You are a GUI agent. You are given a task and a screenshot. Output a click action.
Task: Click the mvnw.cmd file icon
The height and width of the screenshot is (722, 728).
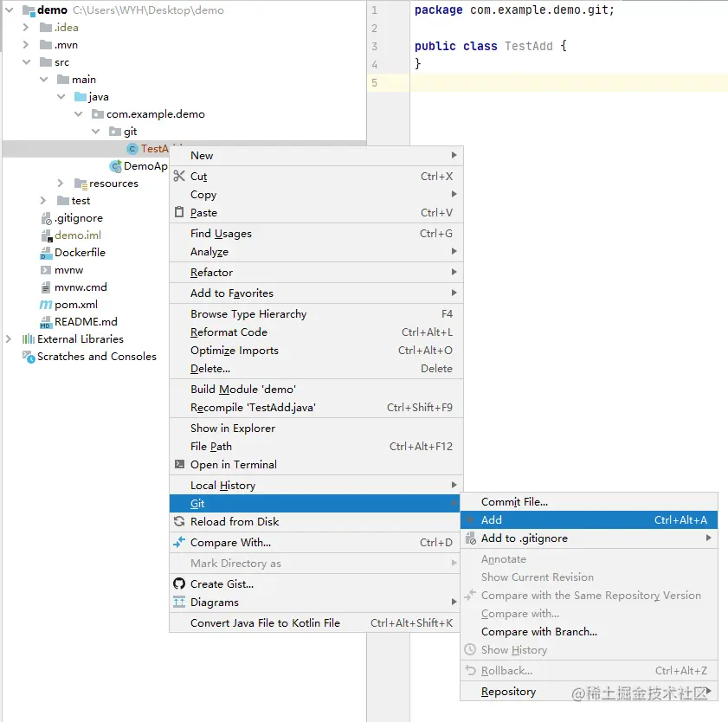coord(46,287)
